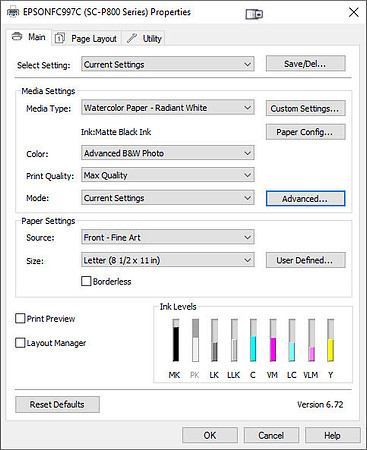Click the Reset Defaults button
367x450 pixels.
tap(57, 404)
